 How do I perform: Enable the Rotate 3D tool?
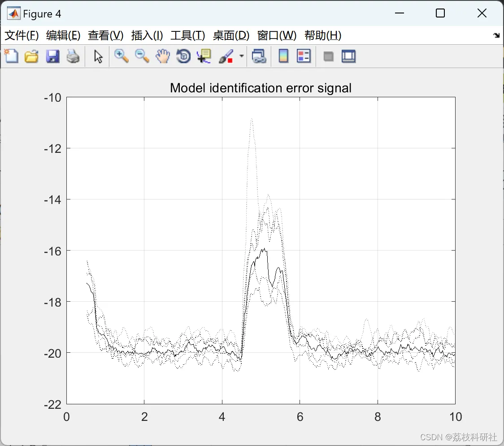tap(183, 56)
